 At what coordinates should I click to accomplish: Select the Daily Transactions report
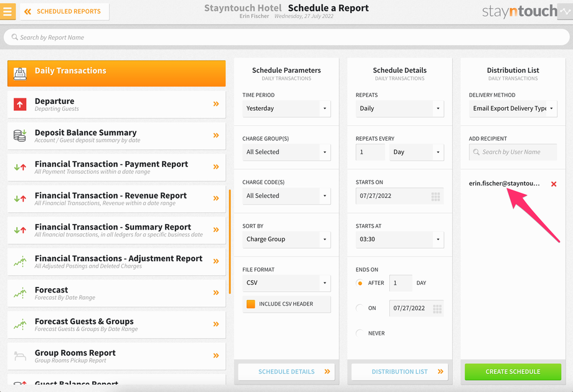(x=116, y=73)
